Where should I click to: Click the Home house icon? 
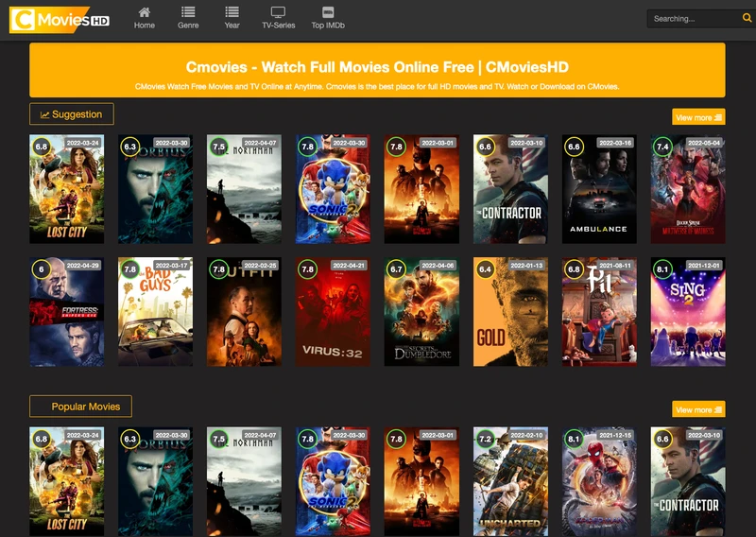click(x=145, y=12)
